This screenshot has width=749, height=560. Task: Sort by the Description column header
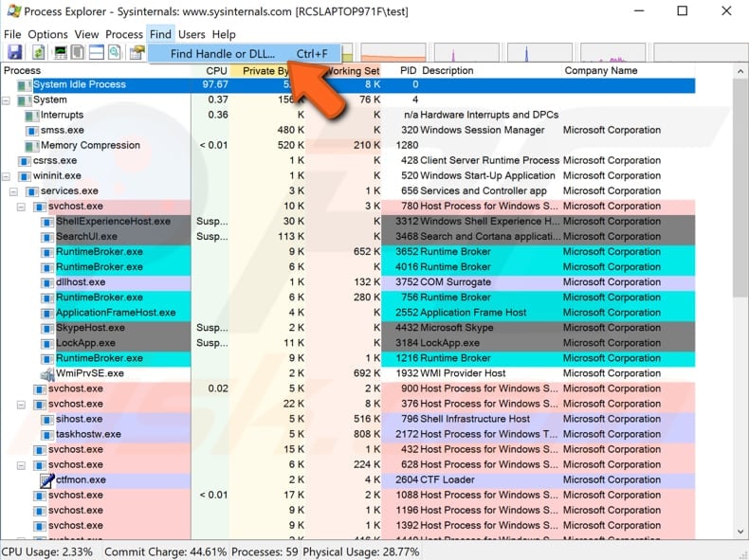tap(490, 71)
